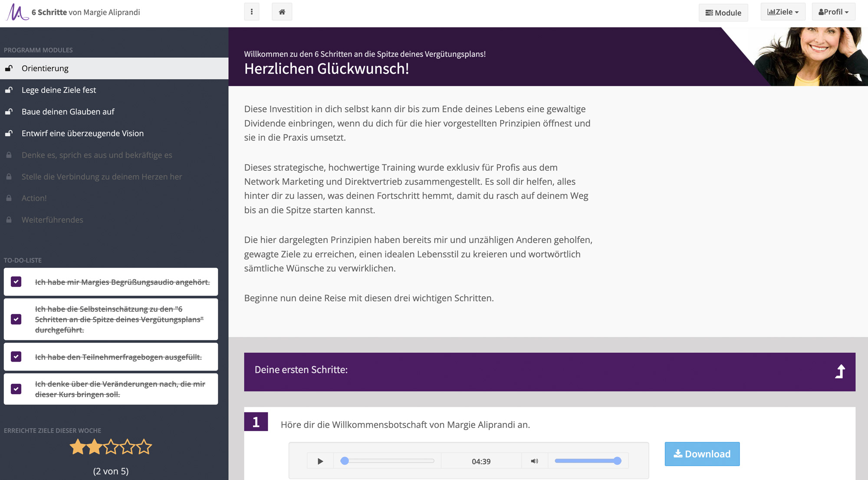The image size is (868, 480).
Task: Select the Orientierung module
Action: click(x=114, y=69)
